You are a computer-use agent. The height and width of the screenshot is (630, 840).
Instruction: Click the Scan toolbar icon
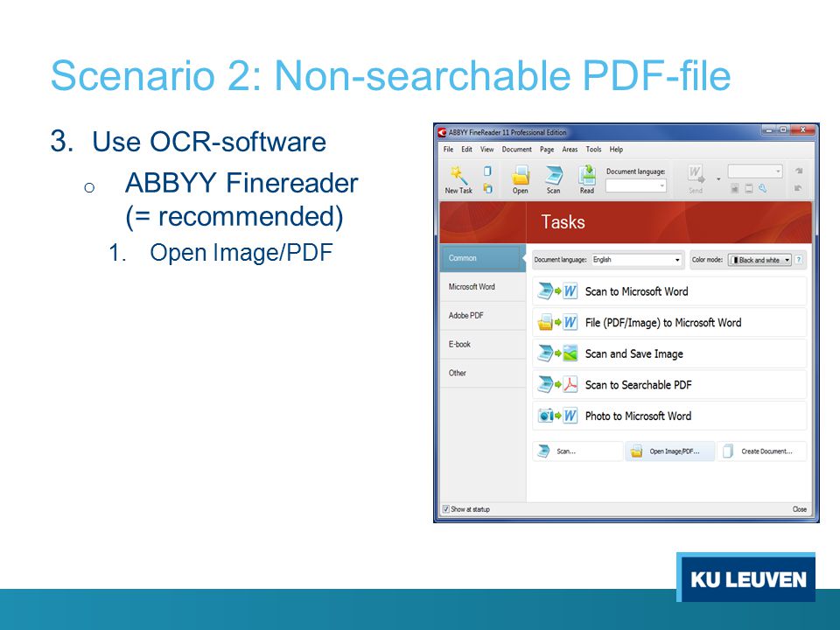(x=553, y=175)
